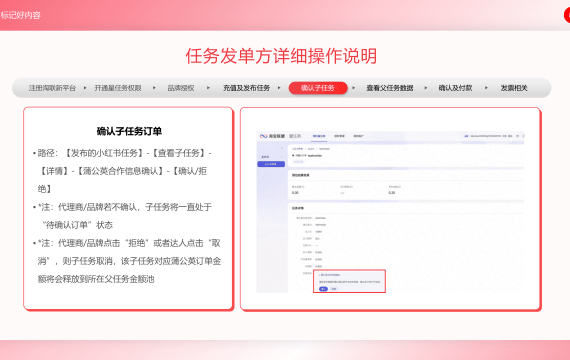This screenshot has height=360, width=570.
Task: Click the 淘宝联盟 logo in embedded screenshot
Action: tap(273, 136)
